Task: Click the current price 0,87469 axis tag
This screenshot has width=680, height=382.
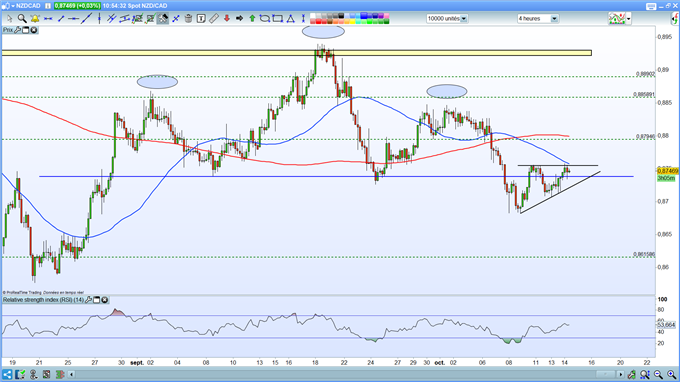Action: click(667, 171)
